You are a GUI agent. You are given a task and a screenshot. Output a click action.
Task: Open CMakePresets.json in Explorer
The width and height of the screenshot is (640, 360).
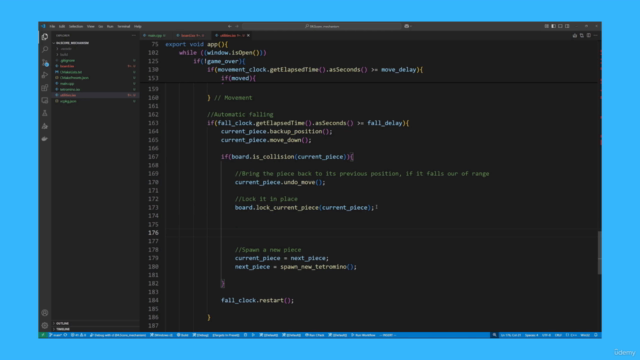pyautogui.click(x=74, y=78)
